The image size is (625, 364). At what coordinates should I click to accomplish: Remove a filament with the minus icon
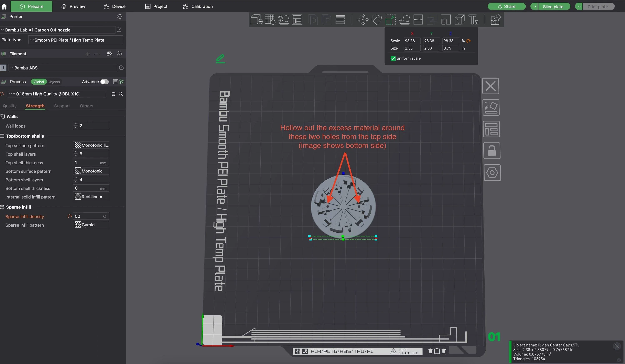tap(97, 54)
